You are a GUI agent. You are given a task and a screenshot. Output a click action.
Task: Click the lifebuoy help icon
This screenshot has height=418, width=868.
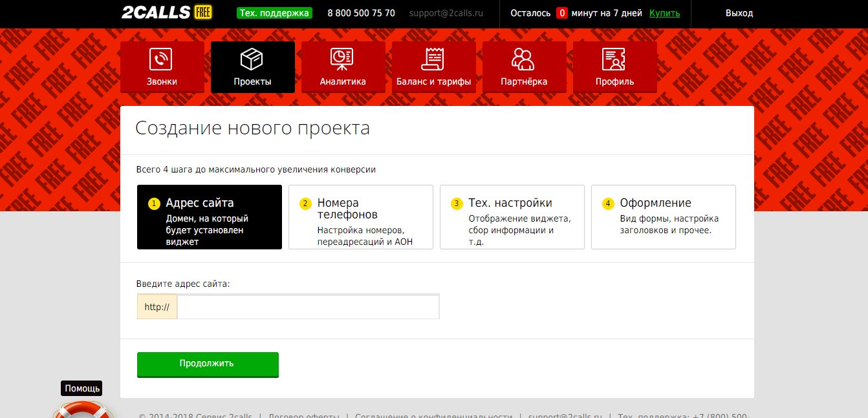pos(81,410)
